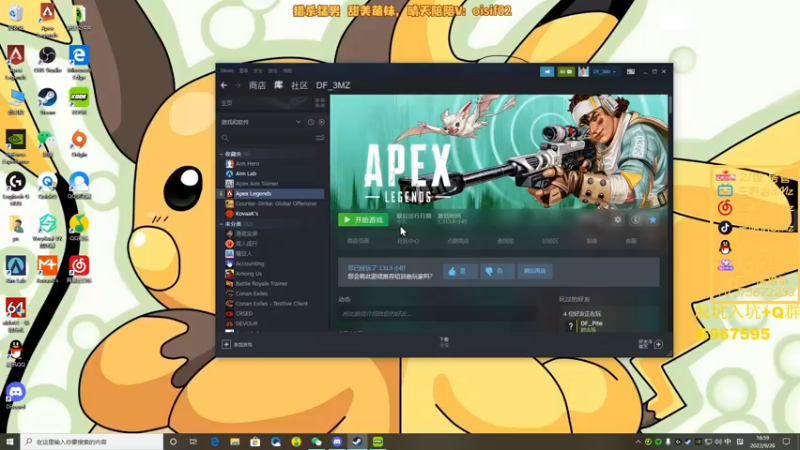The width and height of the screenshot is (800, 450).
Task: Click the game info icon
Action: (635, 220)
